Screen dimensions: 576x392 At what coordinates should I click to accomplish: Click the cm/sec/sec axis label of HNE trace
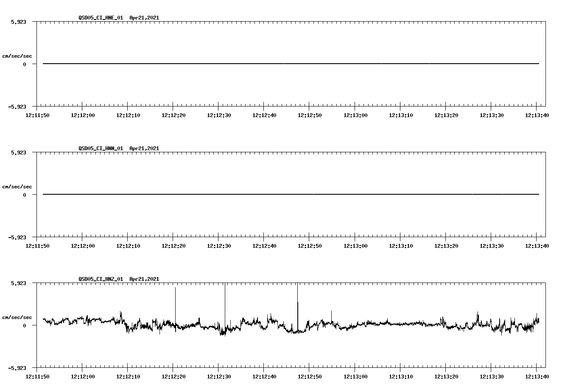17,55
